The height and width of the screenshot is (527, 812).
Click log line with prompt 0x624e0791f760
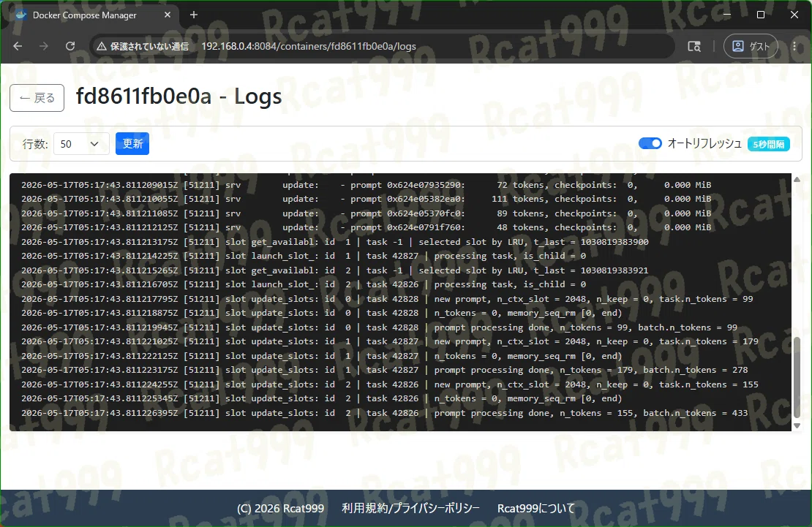[366, 227]
